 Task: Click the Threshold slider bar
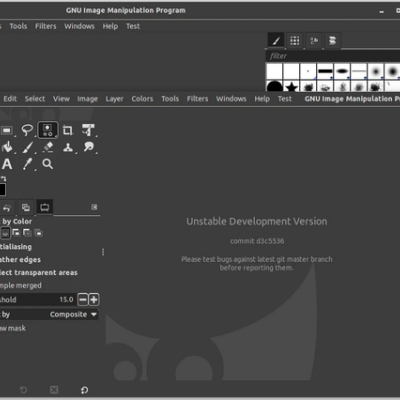pyautogui.click(x=38, y=299)
